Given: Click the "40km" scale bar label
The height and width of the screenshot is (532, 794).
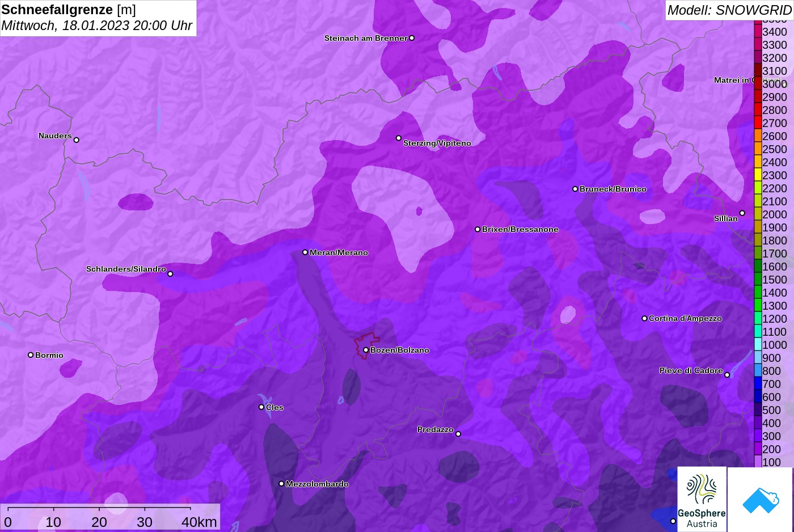Looking at the screenshot, I should 199,522.
